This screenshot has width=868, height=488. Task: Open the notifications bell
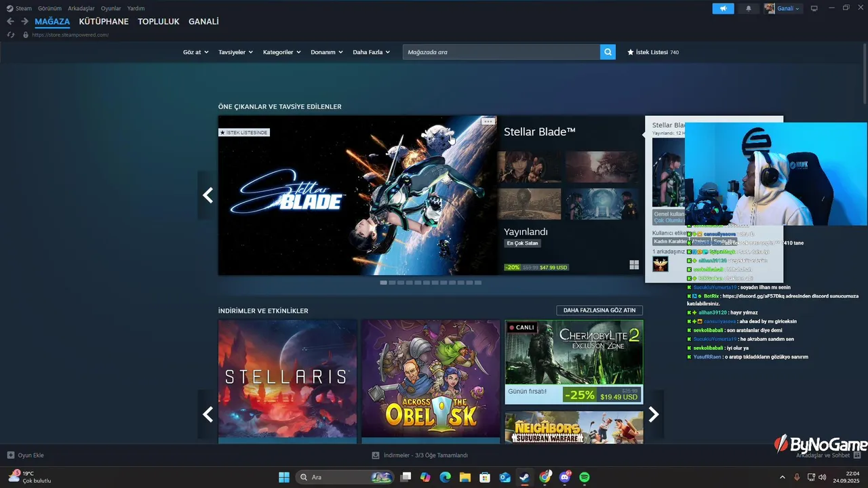pyautogui.click(x=749, y=9)
